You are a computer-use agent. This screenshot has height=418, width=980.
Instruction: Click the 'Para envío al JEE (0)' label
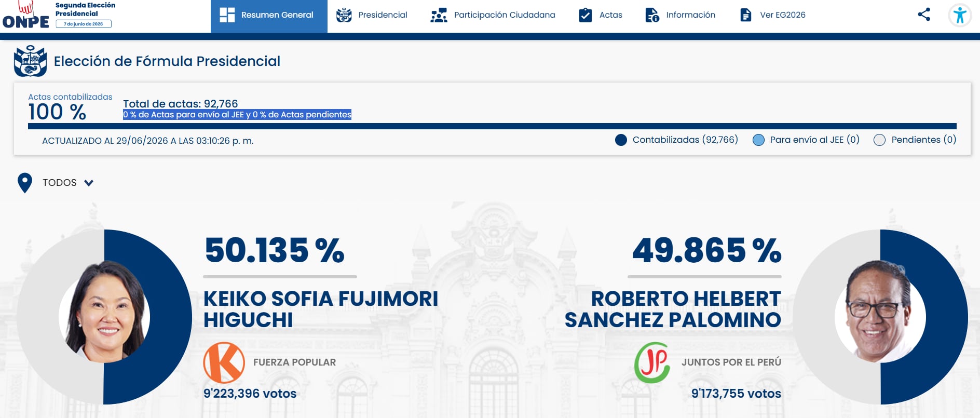tap(815, 140)
